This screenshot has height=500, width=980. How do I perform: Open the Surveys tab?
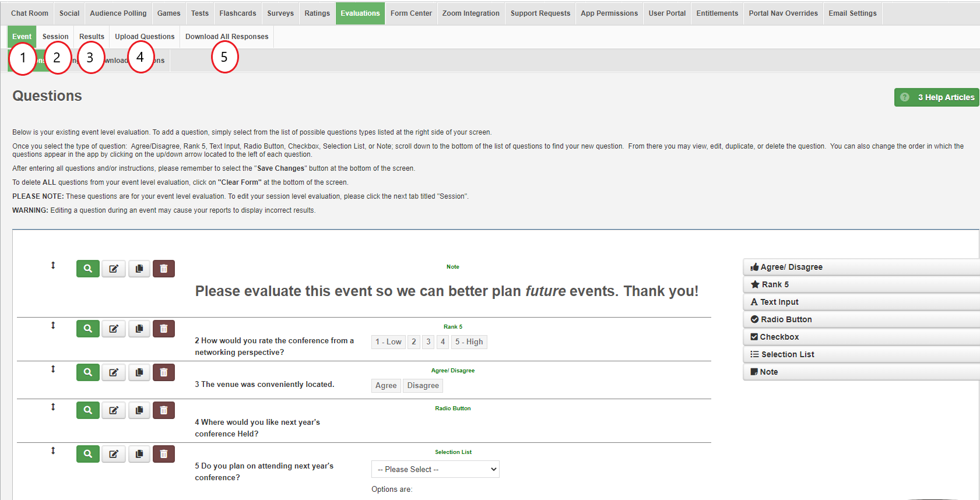(280, 13)
